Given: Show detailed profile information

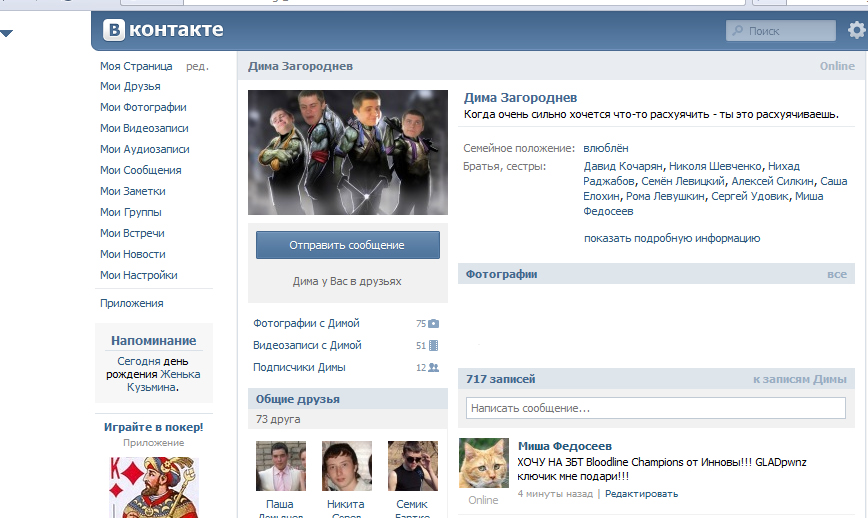Looking at the screenshot, I should click(x=671, y=238).
